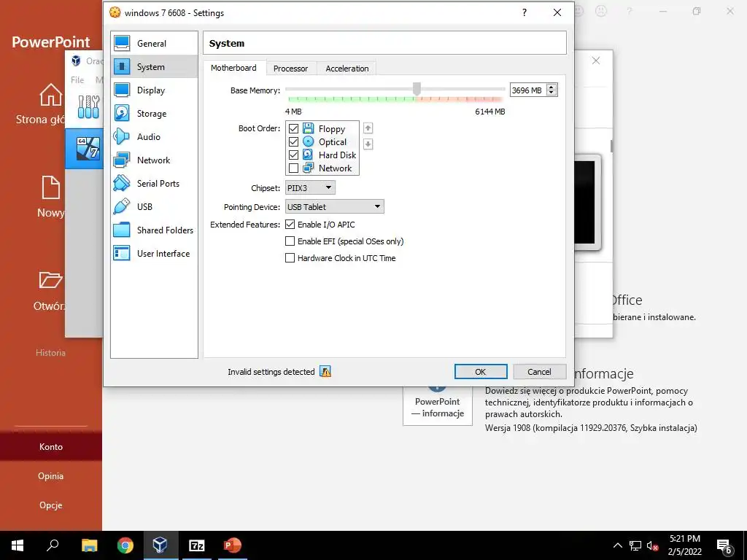Viewport: 747px width, 560px height.
Task: Move boot item down with arrow
Action: tap(368, 144)
